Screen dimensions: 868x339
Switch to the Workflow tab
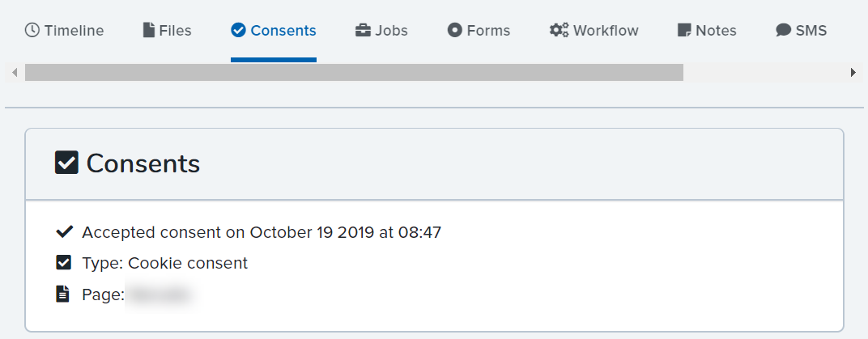coord(594,31)
